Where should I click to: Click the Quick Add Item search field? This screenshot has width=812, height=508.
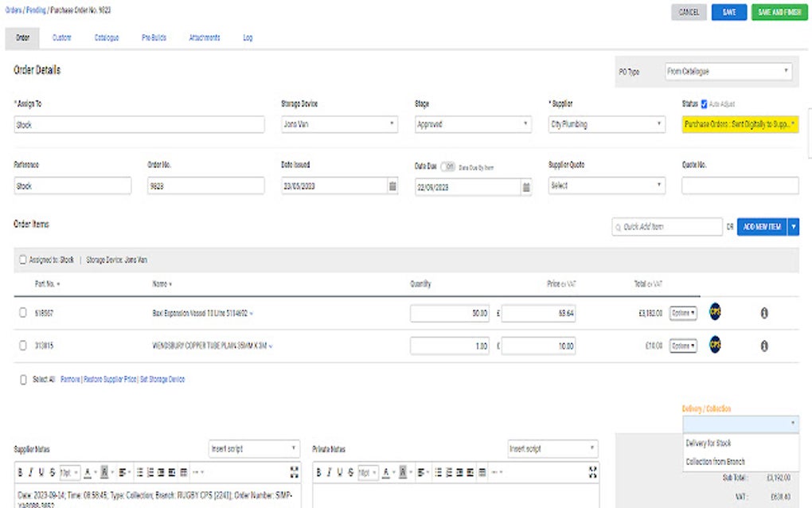point(667,227)
